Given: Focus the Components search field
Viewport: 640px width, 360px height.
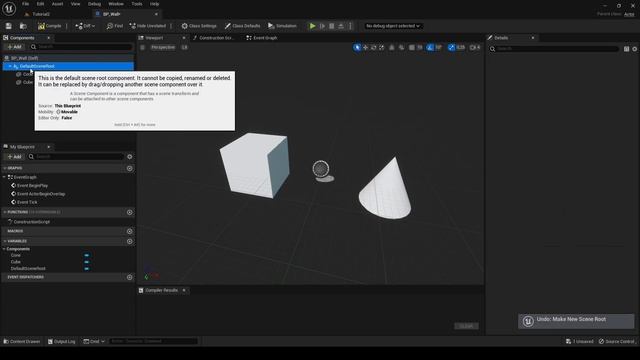Looking at the screenshot, I should pos(82,47).
